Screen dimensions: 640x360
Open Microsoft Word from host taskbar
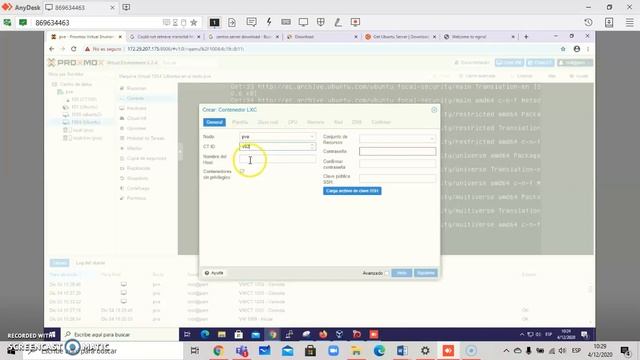click(402, 351)
